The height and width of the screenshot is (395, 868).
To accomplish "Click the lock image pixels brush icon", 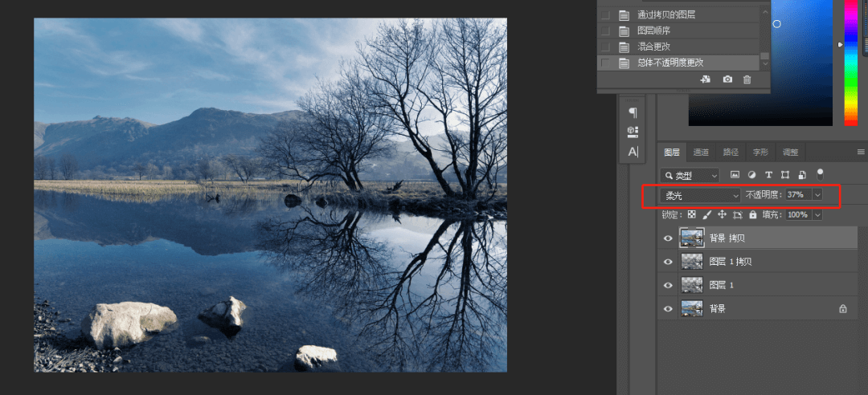I will (706, 215).
